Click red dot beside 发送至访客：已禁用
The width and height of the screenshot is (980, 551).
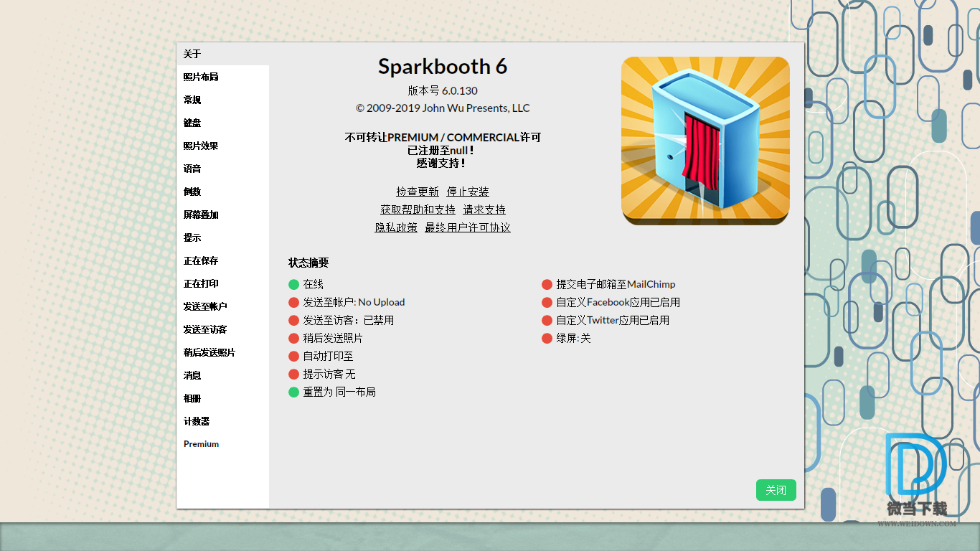click(x=293, y=321)
